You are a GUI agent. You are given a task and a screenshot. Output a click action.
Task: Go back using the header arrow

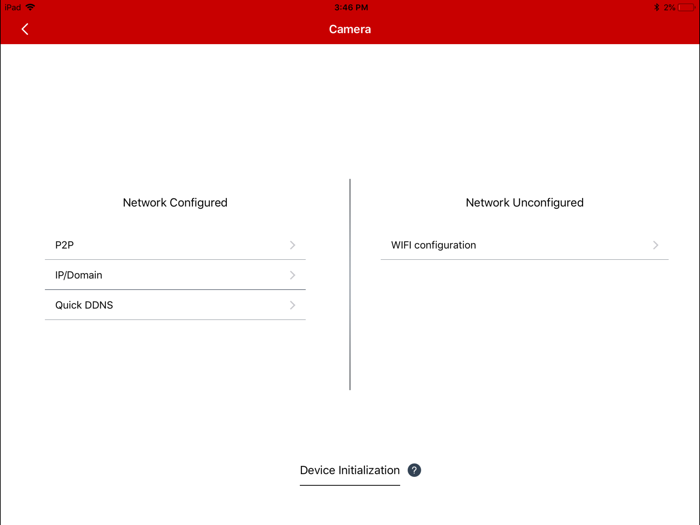point(25,29)
